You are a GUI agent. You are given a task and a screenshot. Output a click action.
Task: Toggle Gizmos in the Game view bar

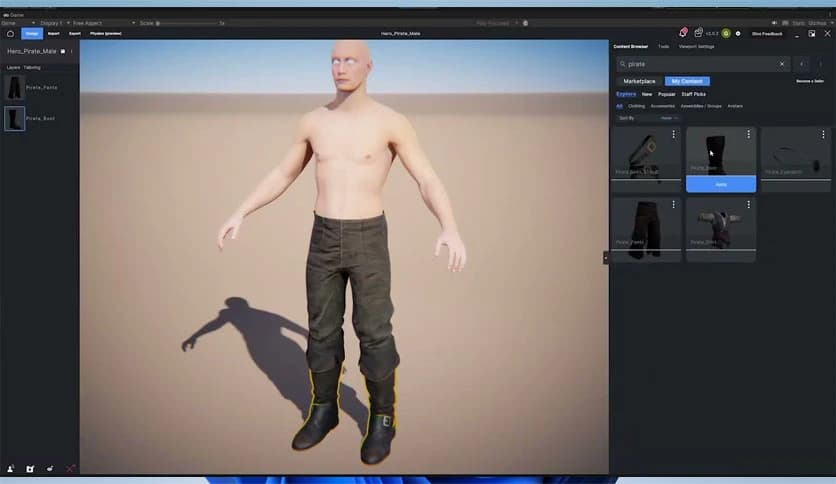[817, 23]
